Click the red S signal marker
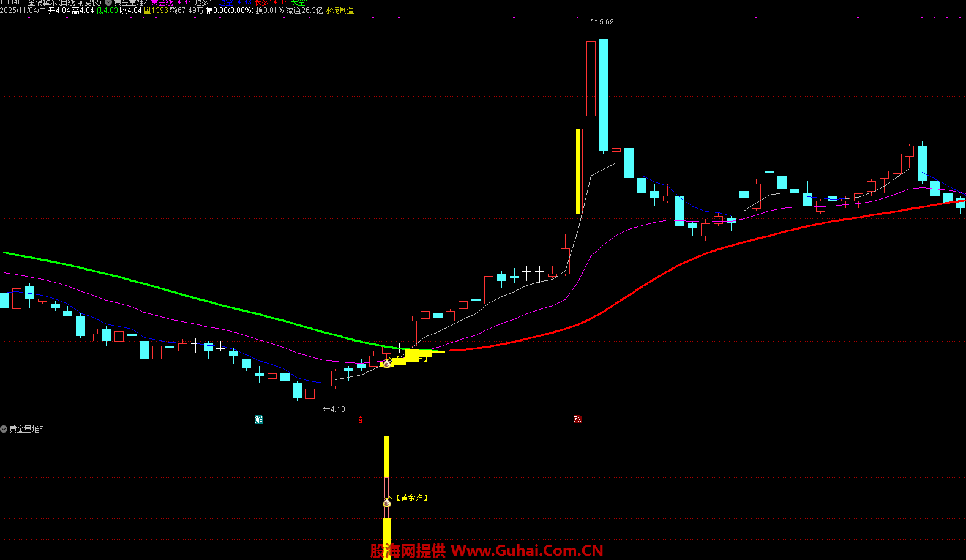The image size is (966, 560). pyautogui.click(x=361, y=420)
